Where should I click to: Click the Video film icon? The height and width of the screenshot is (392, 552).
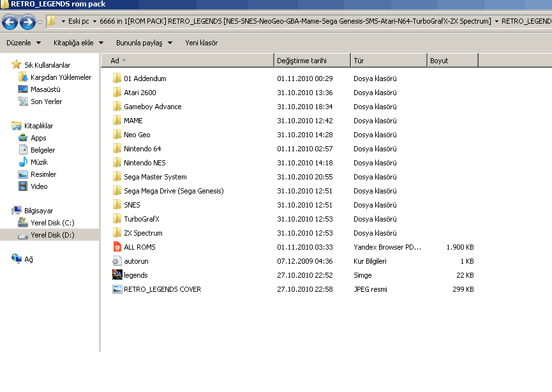tap(23, 186)
